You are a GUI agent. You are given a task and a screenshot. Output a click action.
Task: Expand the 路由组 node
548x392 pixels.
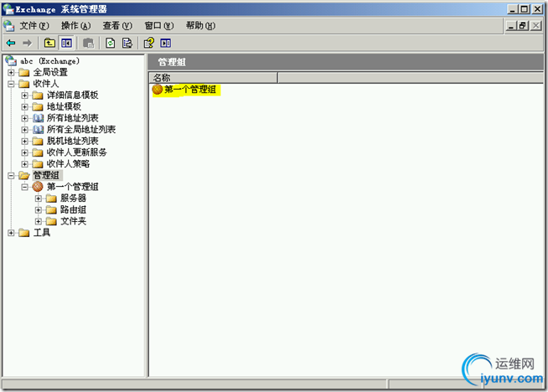point(39,210)
